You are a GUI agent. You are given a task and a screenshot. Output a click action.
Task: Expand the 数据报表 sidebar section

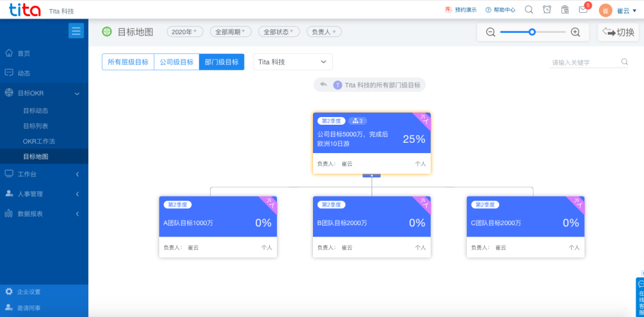pos(44,213)
